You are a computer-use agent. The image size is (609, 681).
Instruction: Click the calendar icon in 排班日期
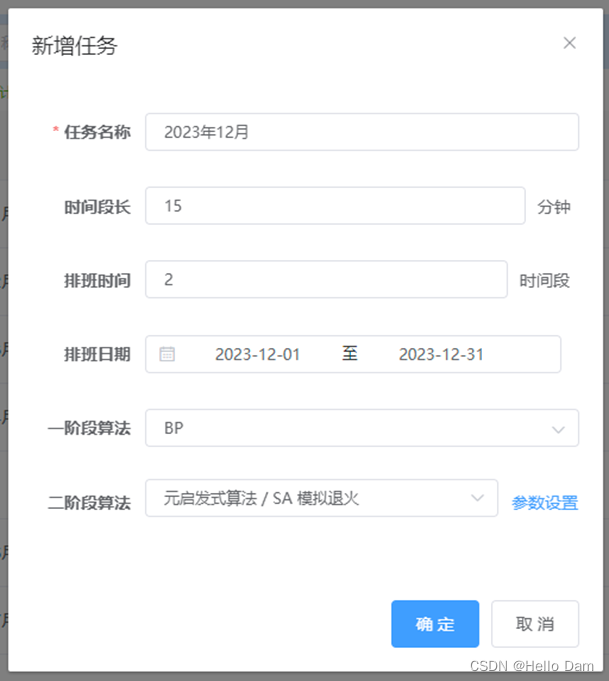(x=167, y=354)
